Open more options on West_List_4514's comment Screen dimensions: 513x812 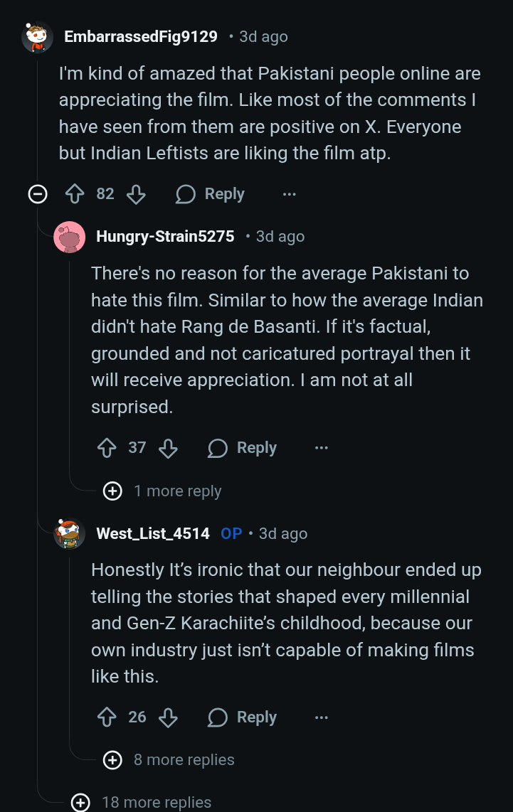(x=322, y=717)
